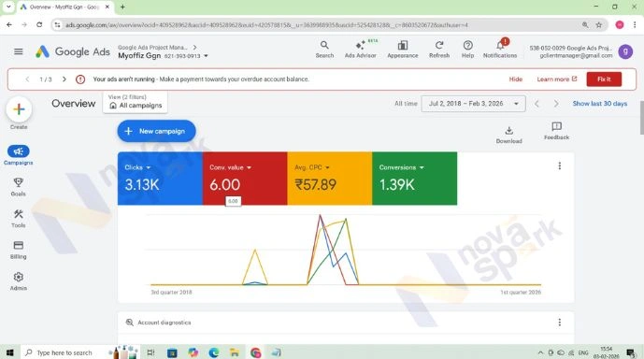Screen dimensions: 644x359
Task: Open the date range dropdown
Action: coord(473,104)
